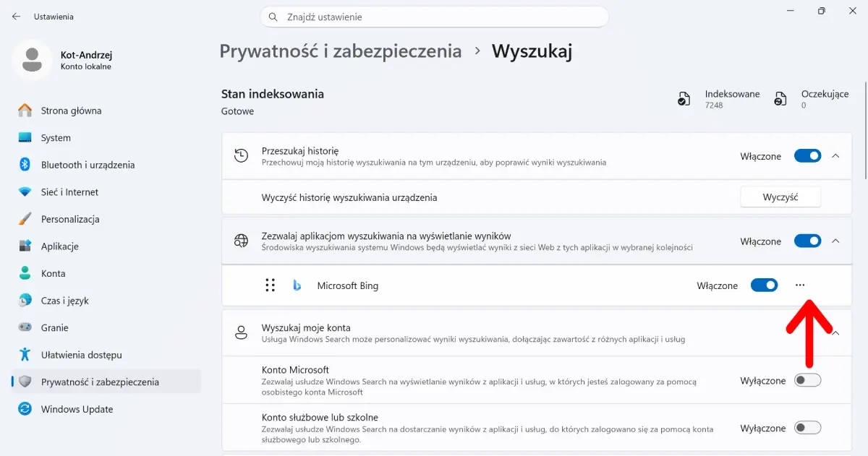
Task: Click the Microsoft Bing label
Action: coord(348,285)
